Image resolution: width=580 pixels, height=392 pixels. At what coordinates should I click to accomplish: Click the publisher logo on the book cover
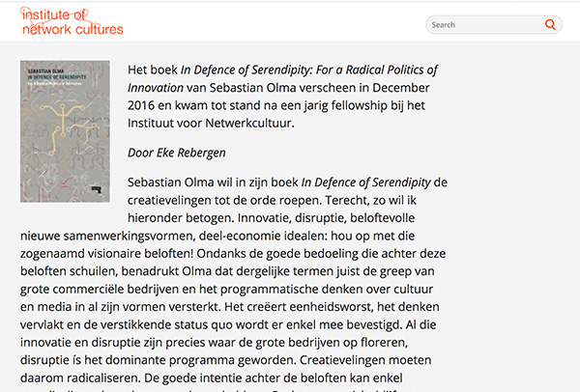tap(96, 190)
